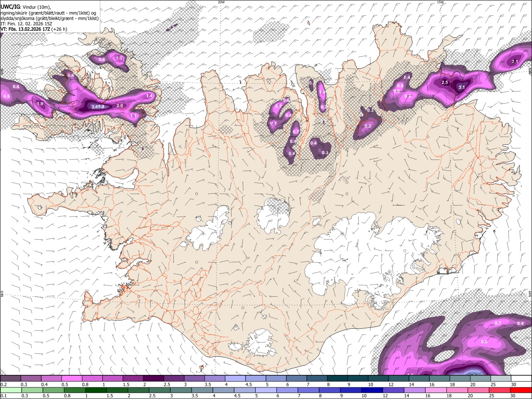Click the 20W longitude label

click(x=221, y=2)
